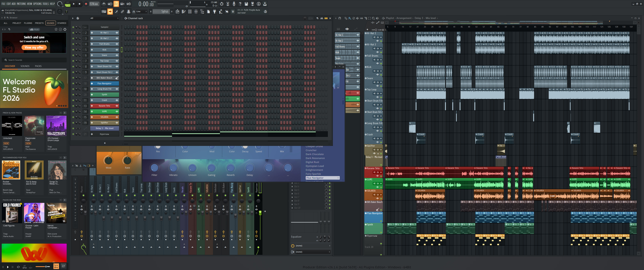Viewport: 644px width, 270px height.
Task: Open the FILE menu
Action: pos(4,4)
